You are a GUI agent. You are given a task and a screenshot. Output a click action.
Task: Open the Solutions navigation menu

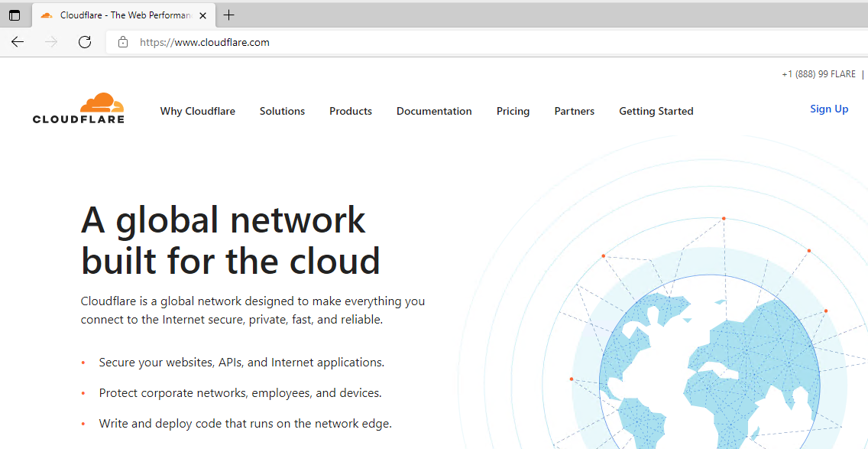pyautogui.click(x=282, y=111)
